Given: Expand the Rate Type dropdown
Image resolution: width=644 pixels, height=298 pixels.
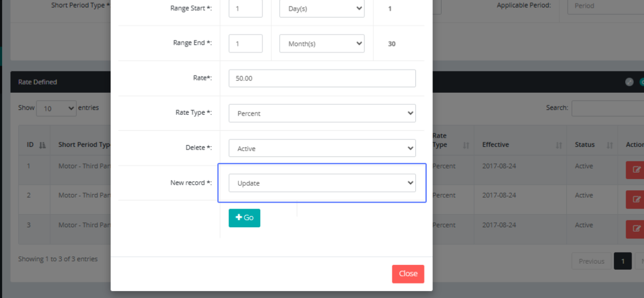Looking at the screenshot, I should [x=321, y=113].
